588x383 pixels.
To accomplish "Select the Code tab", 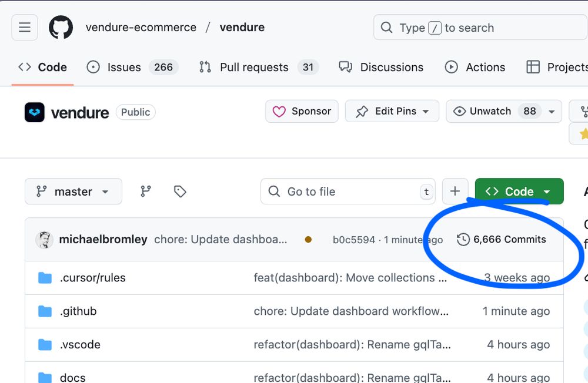I will point(43,68).
